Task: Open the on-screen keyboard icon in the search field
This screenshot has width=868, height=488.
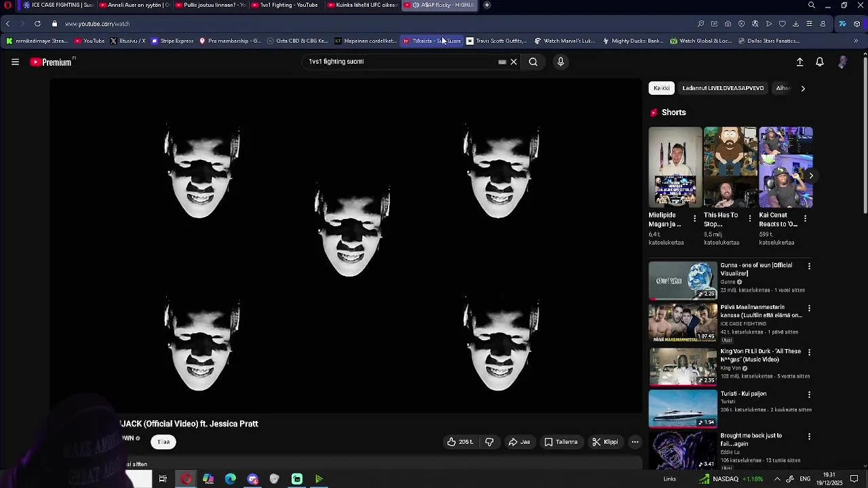Action: (502, 62)
